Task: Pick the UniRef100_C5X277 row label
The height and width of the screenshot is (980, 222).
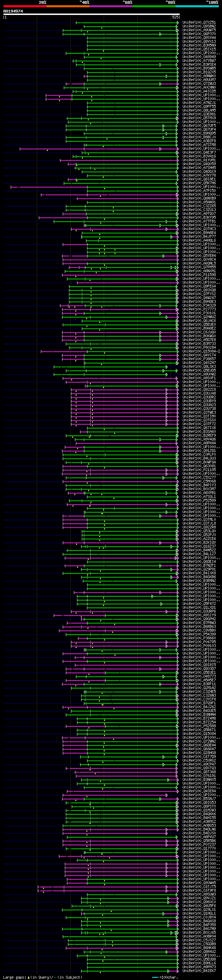Action: click(x=199, y=477)
